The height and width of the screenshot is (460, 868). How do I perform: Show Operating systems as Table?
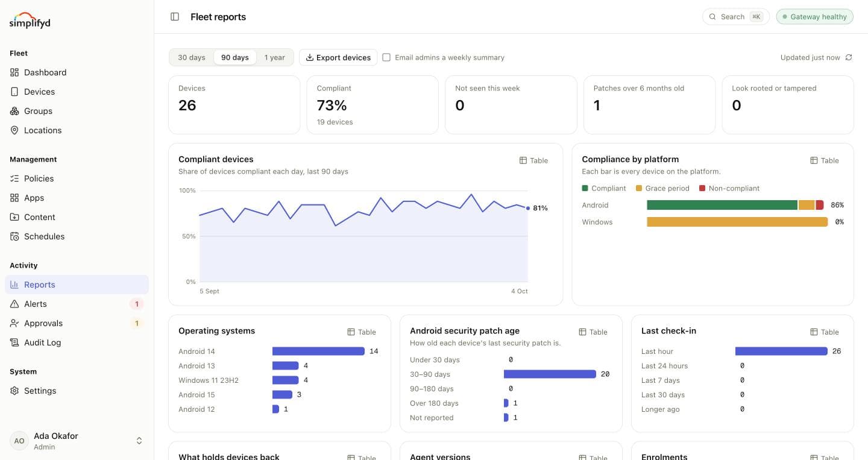362,332
